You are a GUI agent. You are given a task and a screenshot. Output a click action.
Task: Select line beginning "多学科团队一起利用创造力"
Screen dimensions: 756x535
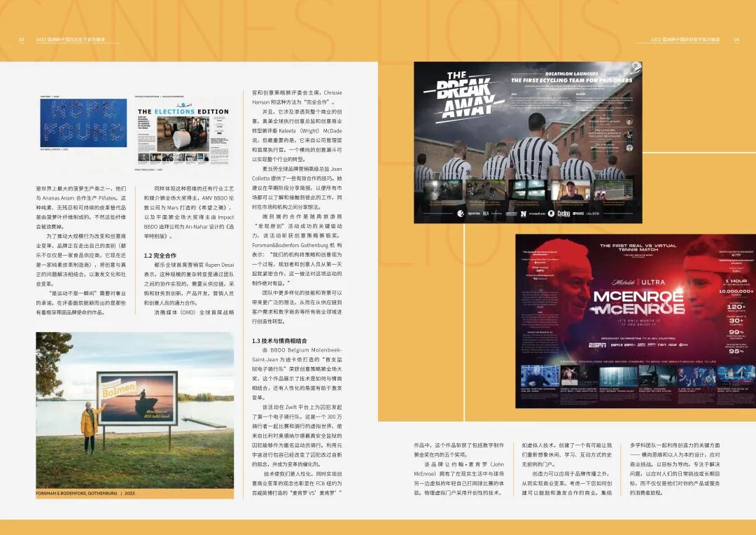point(675,445)
